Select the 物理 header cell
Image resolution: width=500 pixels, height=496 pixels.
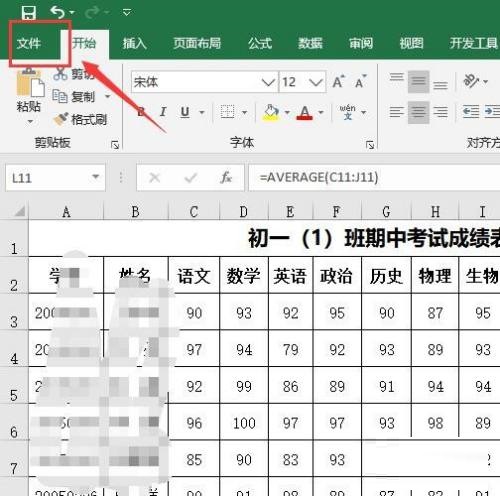[x=435, y=275]
